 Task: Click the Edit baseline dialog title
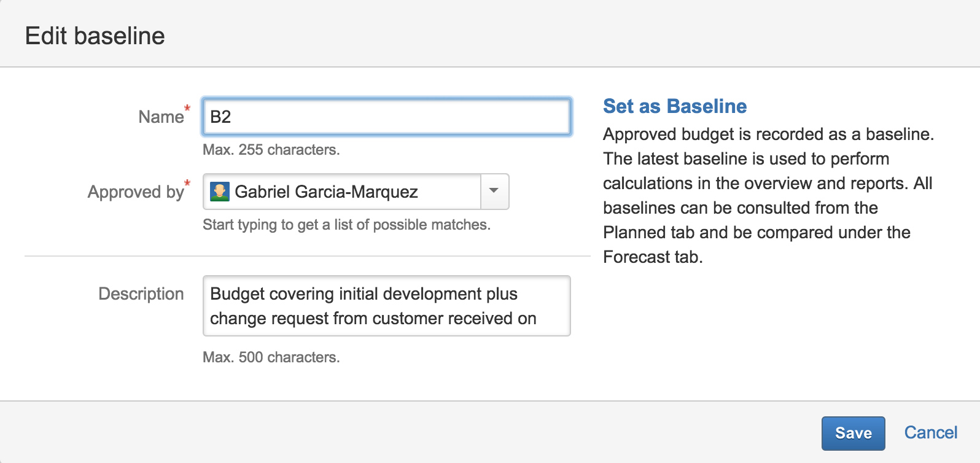95,36
